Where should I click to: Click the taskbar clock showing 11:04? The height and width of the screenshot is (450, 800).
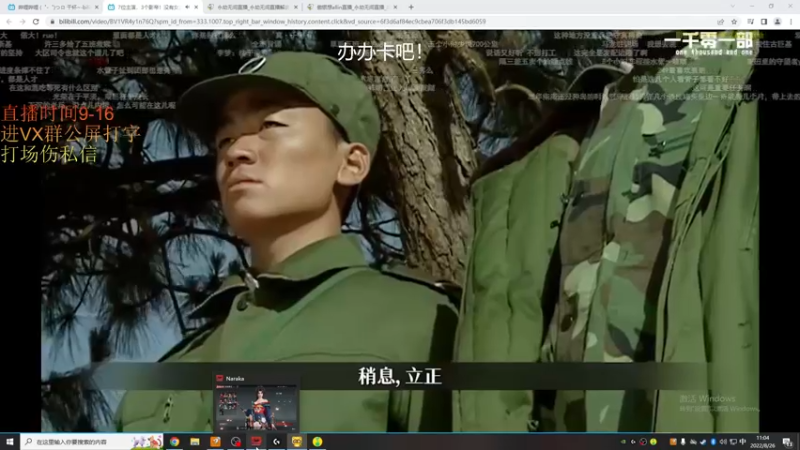point(762,442)
